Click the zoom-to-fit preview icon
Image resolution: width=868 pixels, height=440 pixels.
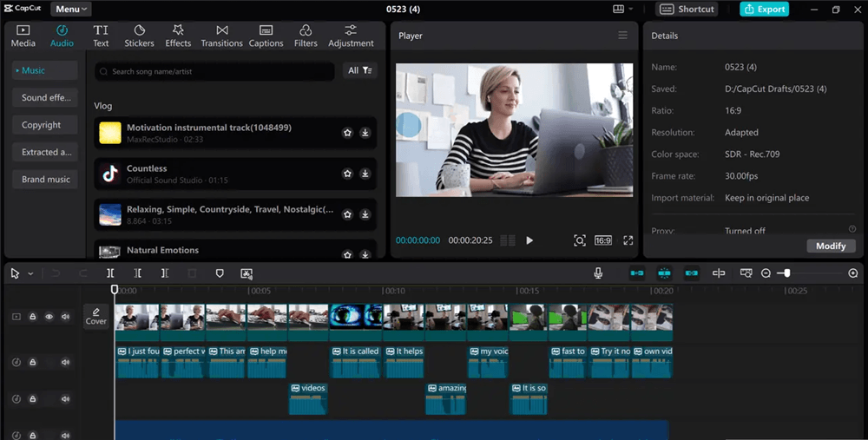(580, 240)
